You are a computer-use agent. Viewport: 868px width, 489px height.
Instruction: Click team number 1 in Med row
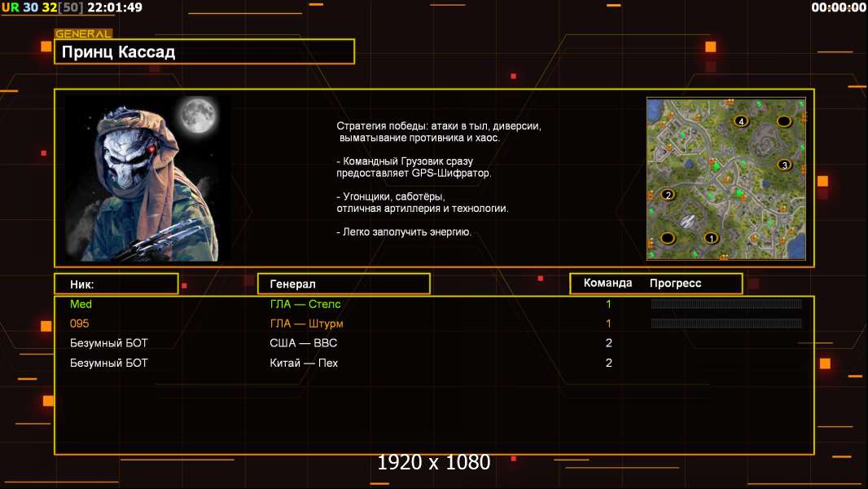coord(608,304)
